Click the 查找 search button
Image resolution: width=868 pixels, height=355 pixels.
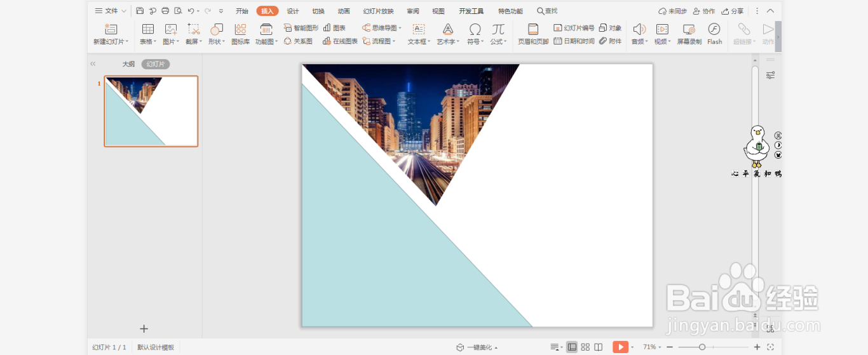[547, 11]
